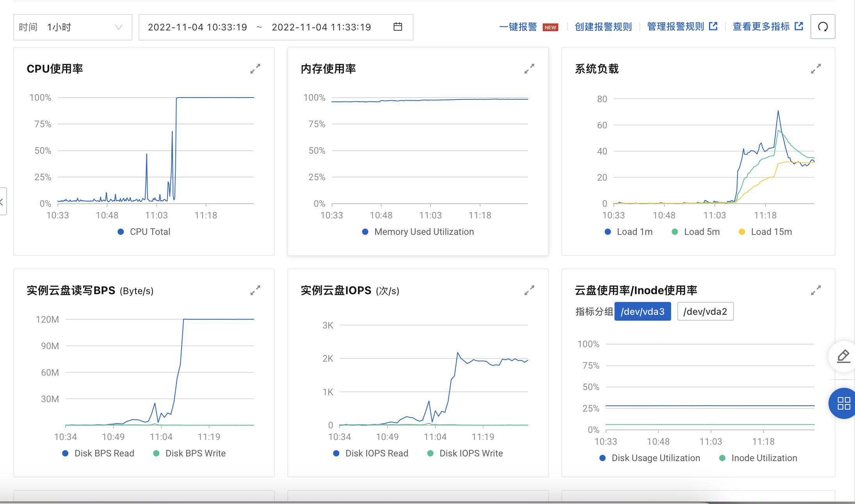This screenshot has width=855, height=504.
Task: Expand the CPU使用率 chart to fullscreen
Action: (x=255, y=69)
